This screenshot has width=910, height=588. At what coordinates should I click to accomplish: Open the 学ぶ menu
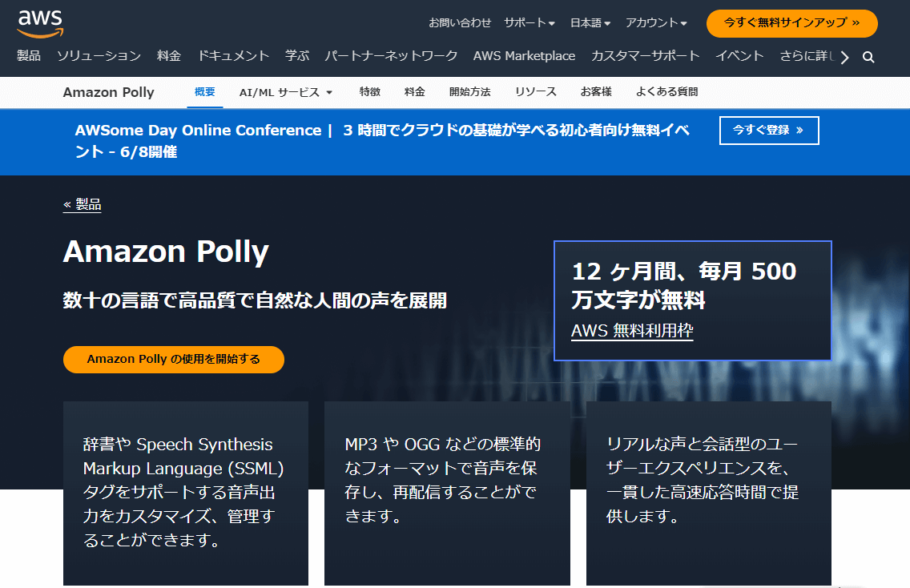pos(297,56)
